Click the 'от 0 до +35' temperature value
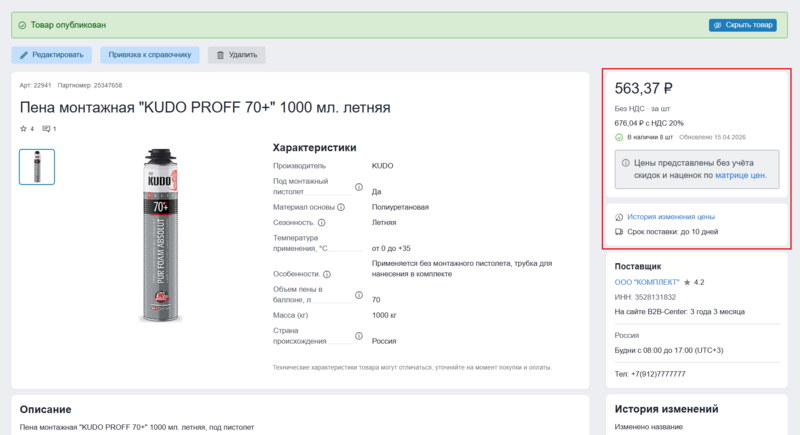Screen dimensions: 800x435 [391, 248]
